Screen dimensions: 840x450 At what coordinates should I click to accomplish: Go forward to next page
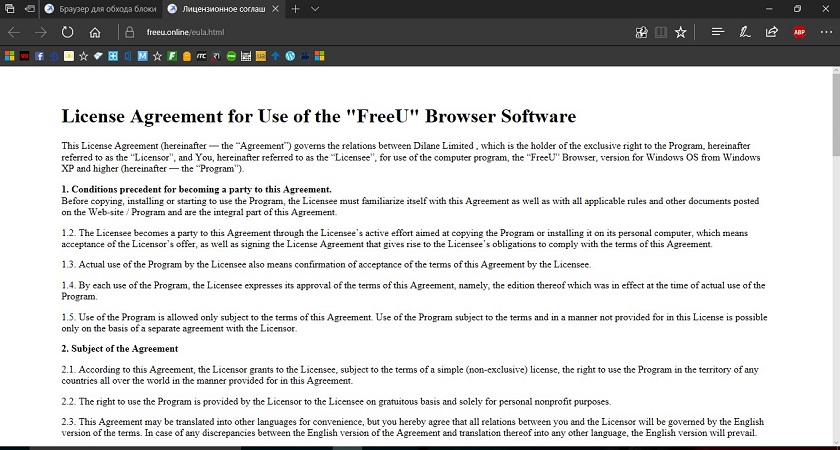tap(41, 33)
